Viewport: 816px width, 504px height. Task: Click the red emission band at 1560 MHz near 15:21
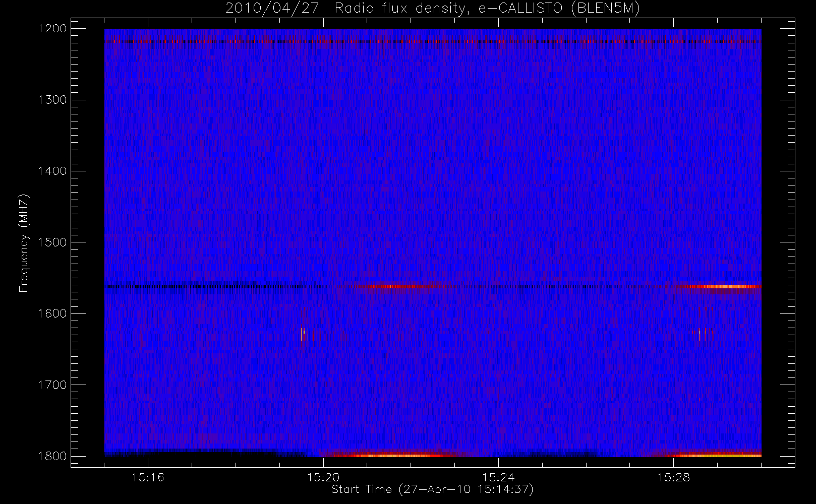pos(401,286)
